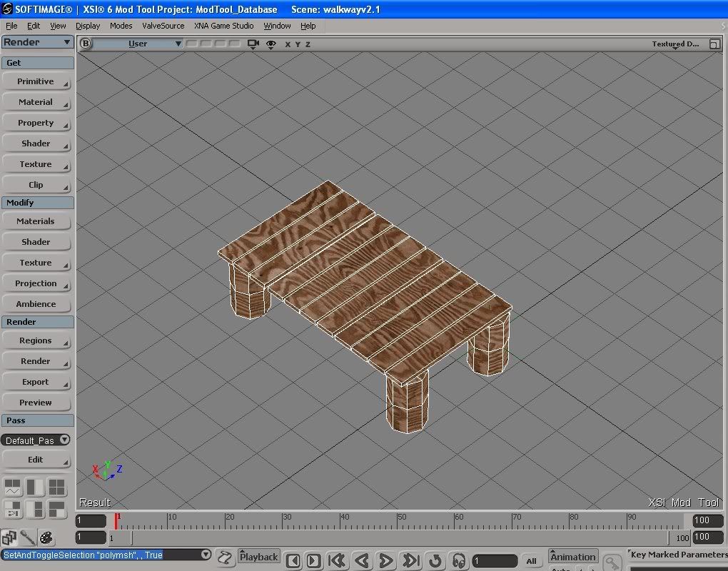Image resolution: width=728 pixels, height=571 pixels.
Task: Open the Playback menu
Action: 258,557
